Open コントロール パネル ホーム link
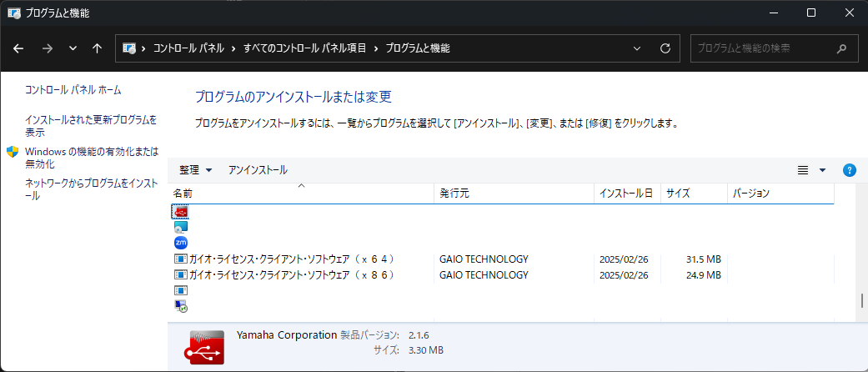 73,89
